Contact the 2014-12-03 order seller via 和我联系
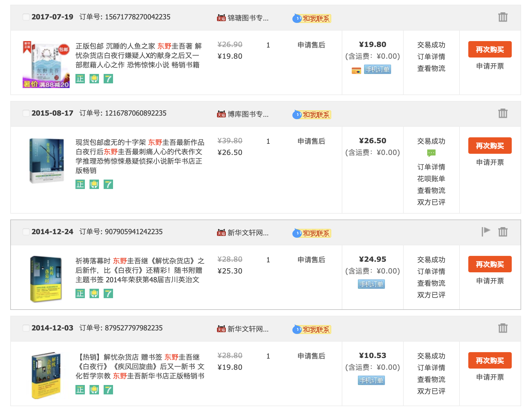The width and height of the screenshot is (532, 412). click(312, 330)
